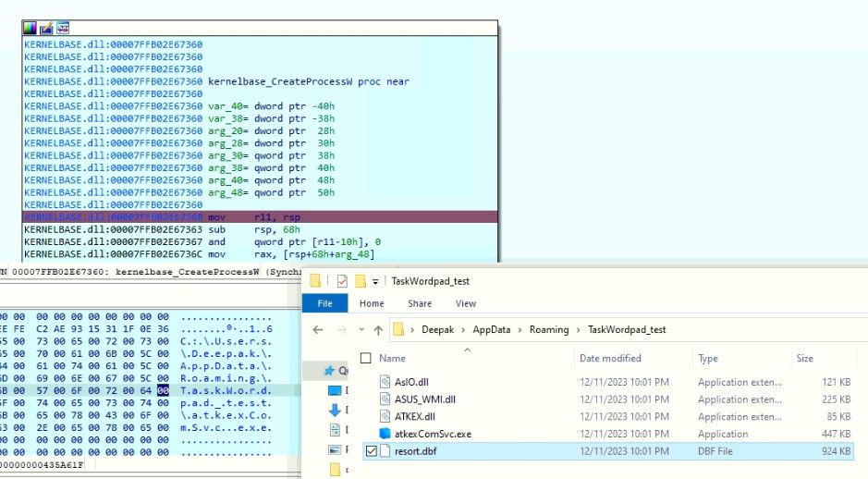Click Roaming in the address breadcrumb
The height and width of the screenshot is (479, 868).
point(548,329)
